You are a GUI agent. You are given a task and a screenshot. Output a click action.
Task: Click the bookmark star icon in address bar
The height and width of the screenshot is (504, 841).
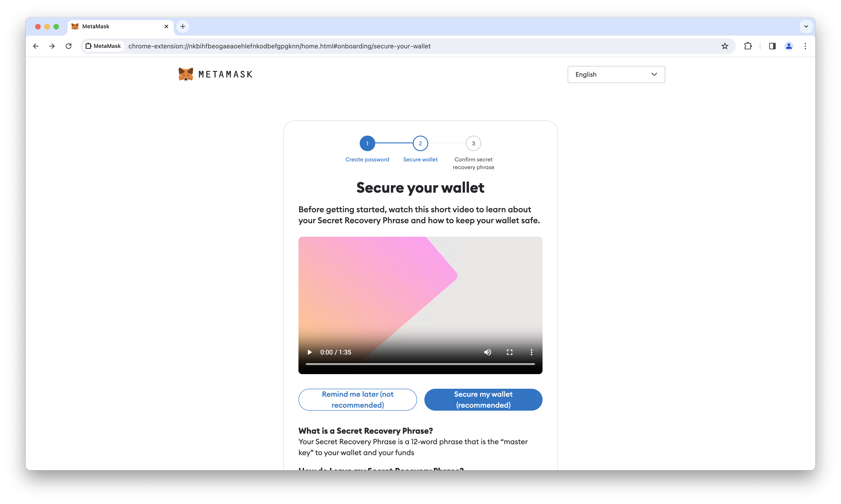pos(725,46)
